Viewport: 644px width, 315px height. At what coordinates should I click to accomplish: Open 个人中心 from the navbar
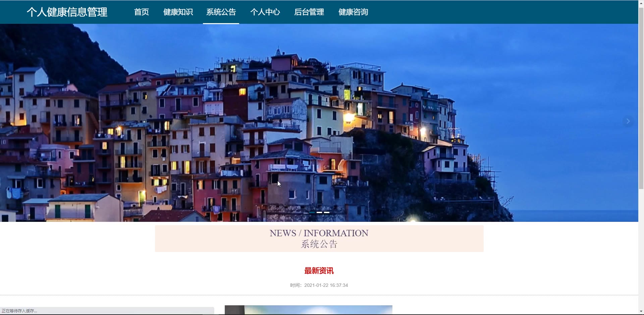point(265,12)
